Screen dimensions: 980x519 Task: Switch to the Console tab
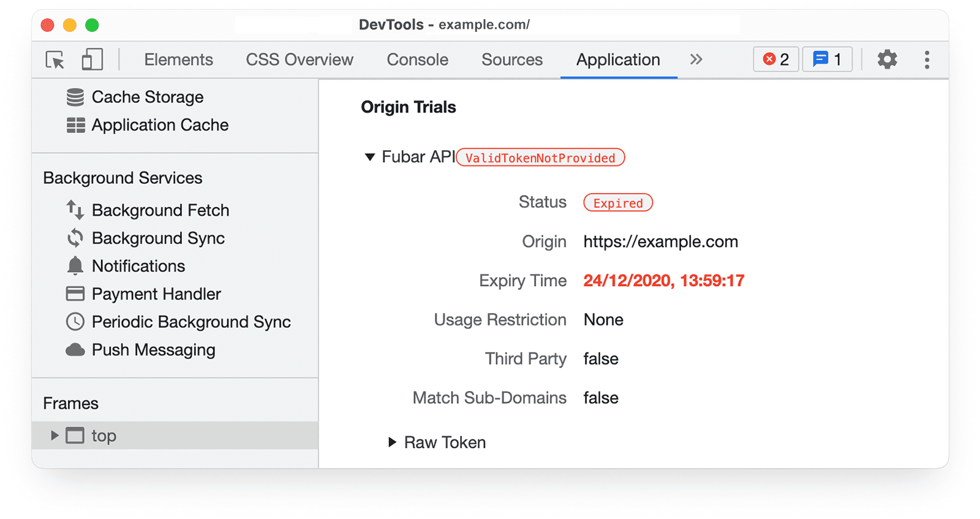(417, 59)
